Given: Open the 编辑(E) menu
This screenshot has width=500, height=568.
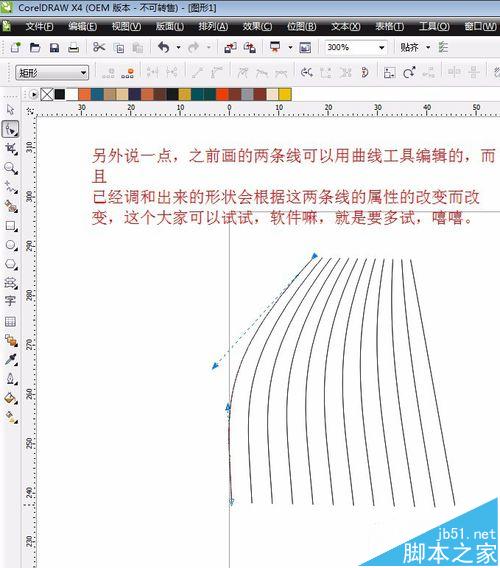Looking at the screenshot, I should (x=83, y=26).
